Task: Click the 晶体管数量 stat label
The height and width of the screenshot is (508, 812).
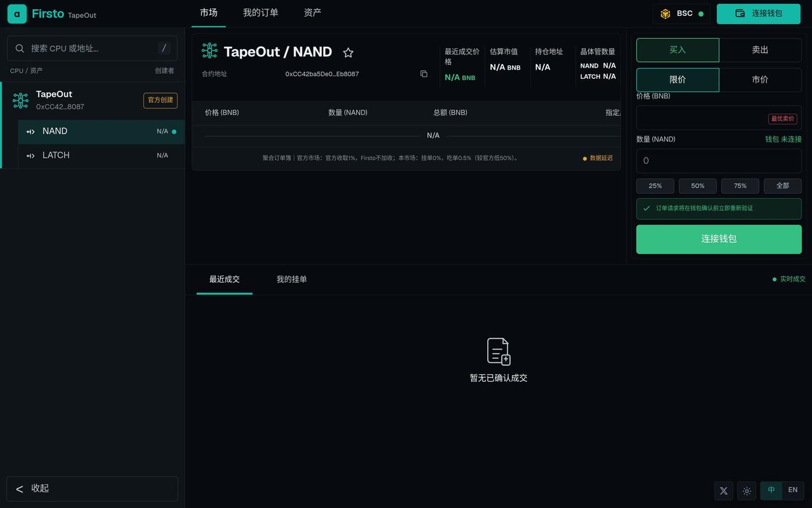Action: (598, 52)
